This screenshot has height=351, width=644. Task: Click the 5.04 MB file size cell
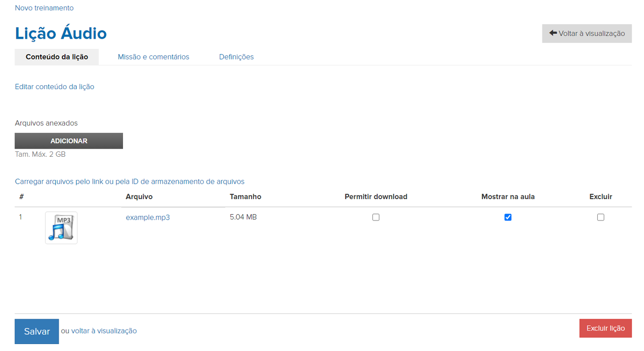tap(243, 217)
